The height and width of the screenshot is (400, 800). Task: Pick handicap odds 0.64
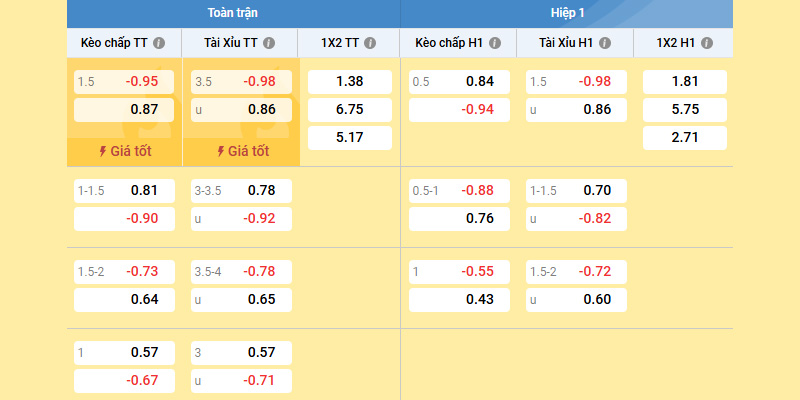124,299
